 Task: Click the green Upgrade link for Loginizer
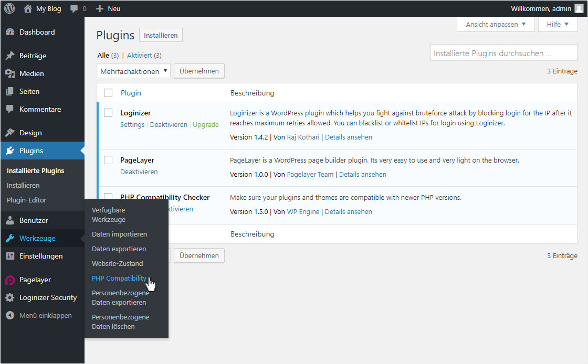tap(205, 125)
